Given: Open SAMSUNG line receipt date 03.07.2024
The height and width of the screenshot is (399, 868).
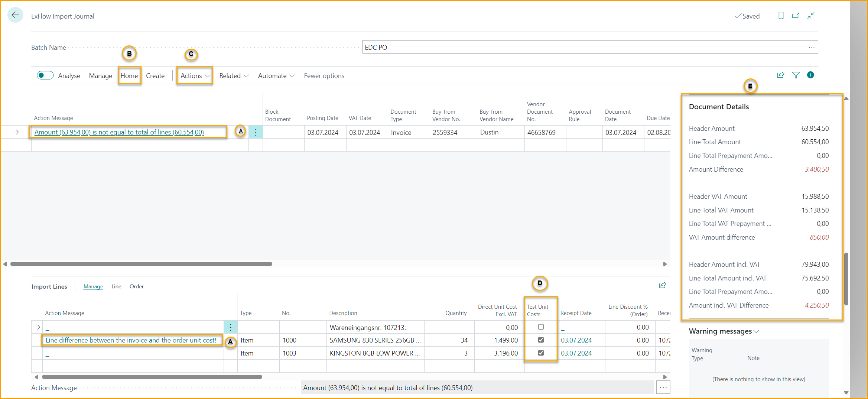Looking at the screenshot, I should pyautogui.click(x=576, y=340).
